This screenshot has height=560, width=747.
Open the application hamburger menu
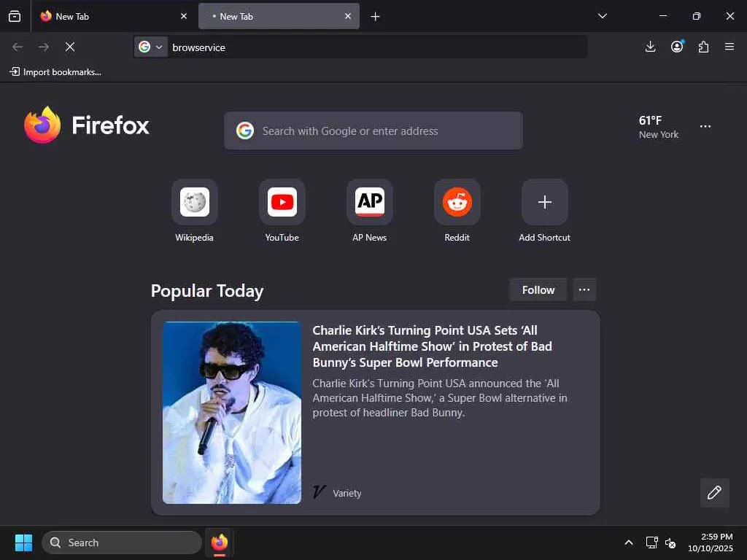(x=729, y=47)
